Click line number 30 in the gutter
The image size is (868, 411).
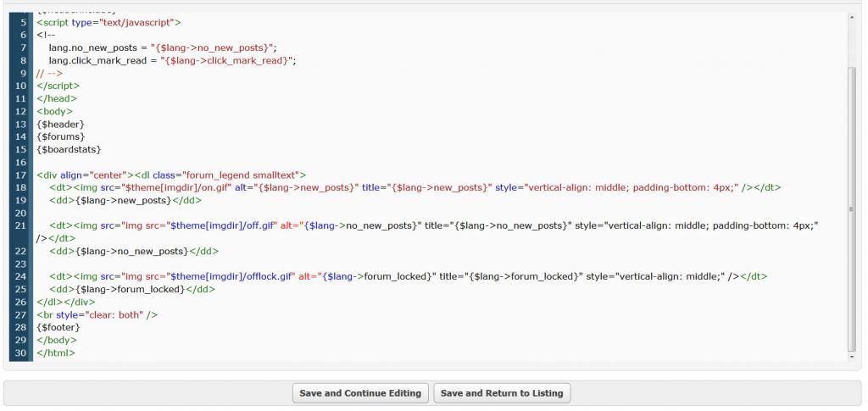pyautogui.click(x=21, y=353)
